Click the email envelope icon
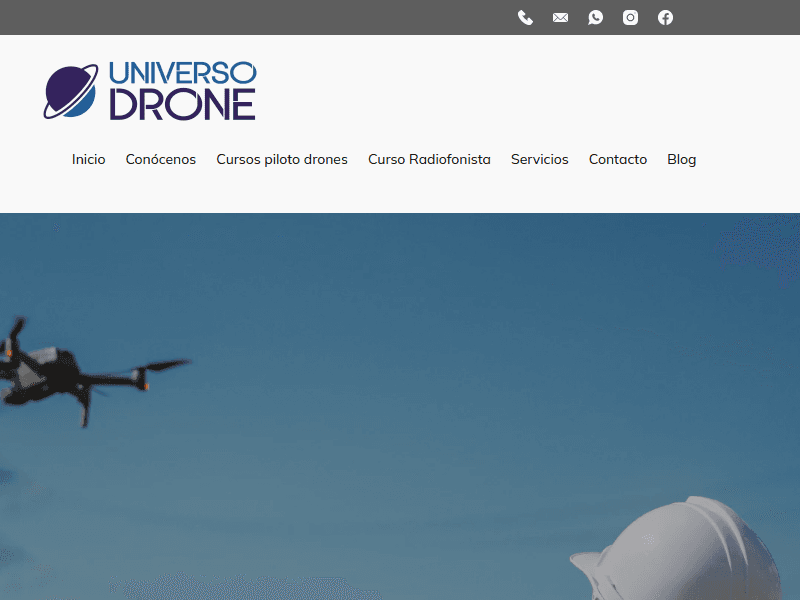 coord(560,17)
